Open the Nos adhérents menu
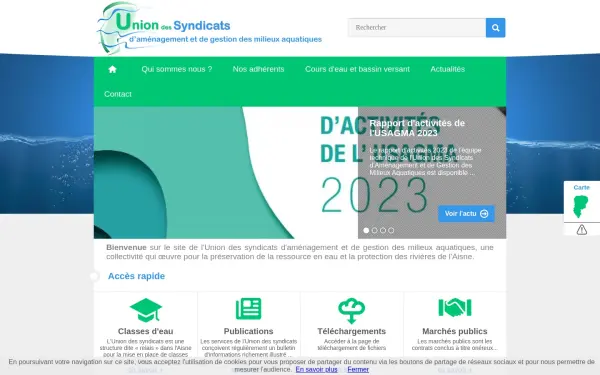This screenshot has width=600, height=375. click(258, 69)
